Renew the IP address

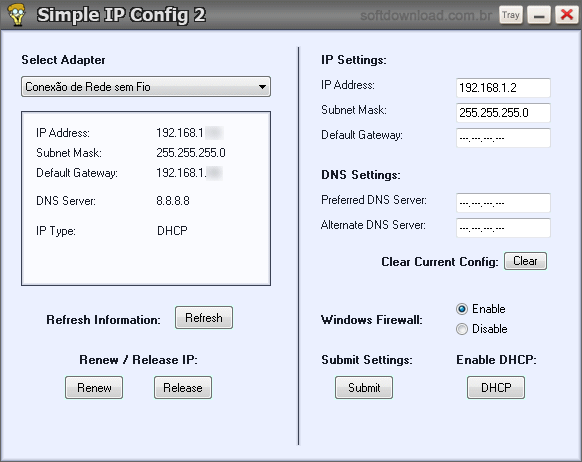click(94, 388)
